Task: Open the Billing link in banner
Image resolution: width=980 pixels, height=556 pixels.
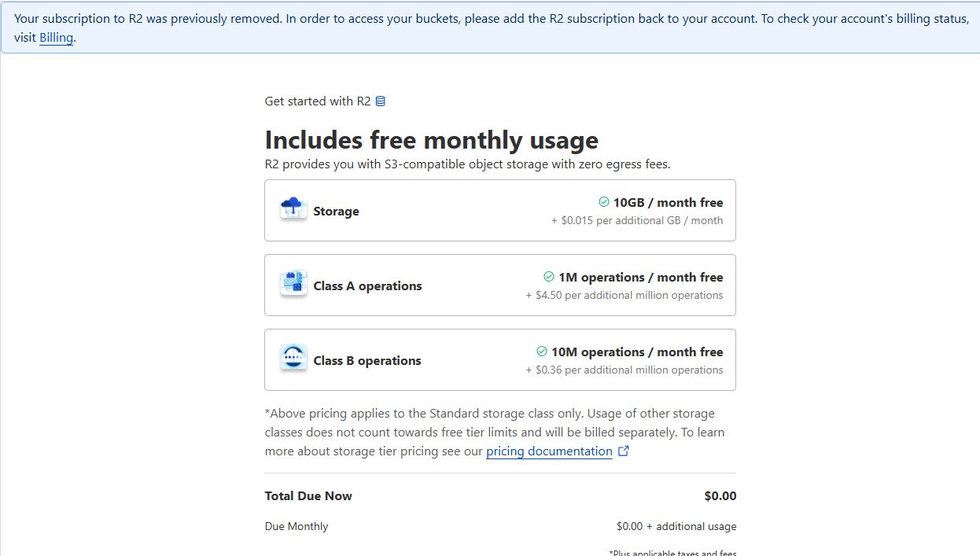Action: click(56, 37)
